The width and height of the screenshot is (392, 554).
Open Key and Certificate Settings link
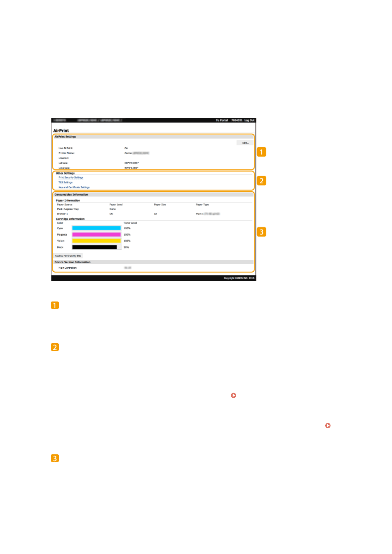(74, 187)
